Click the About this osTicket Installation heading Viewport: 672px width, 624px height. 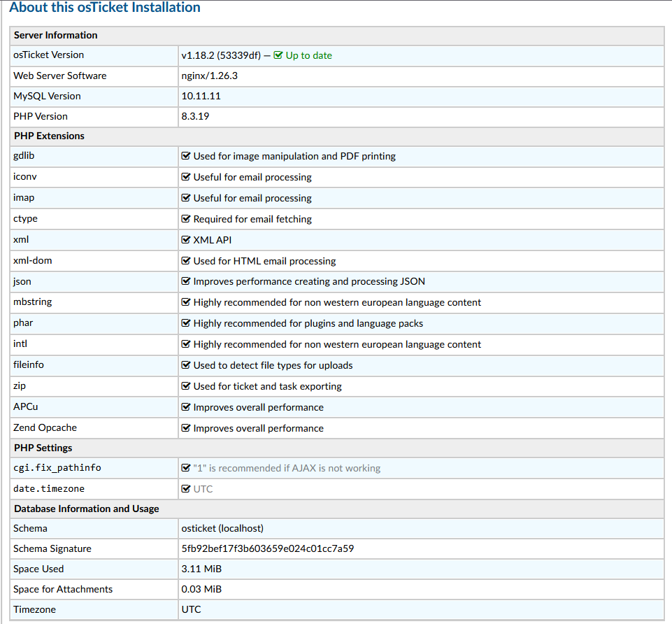pos(105,8)
